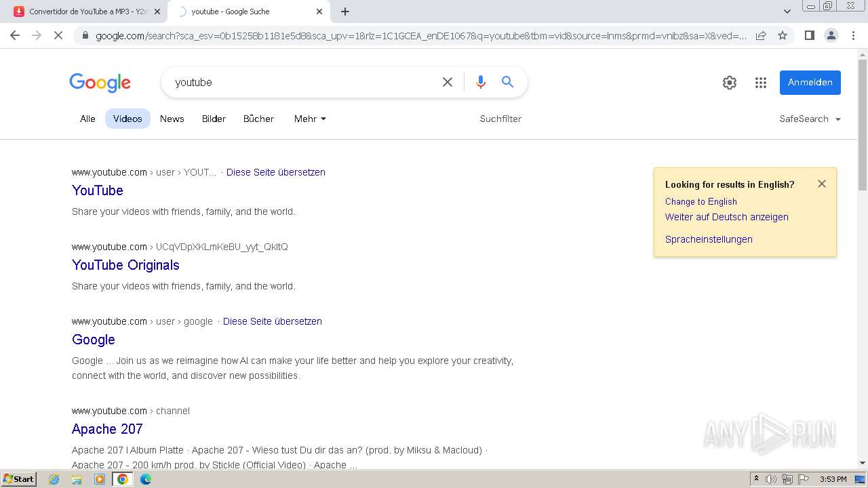Open the volume control in the tray
This screenshot has width=868, height=488.
pyautogui.click(x=771, y=479)
